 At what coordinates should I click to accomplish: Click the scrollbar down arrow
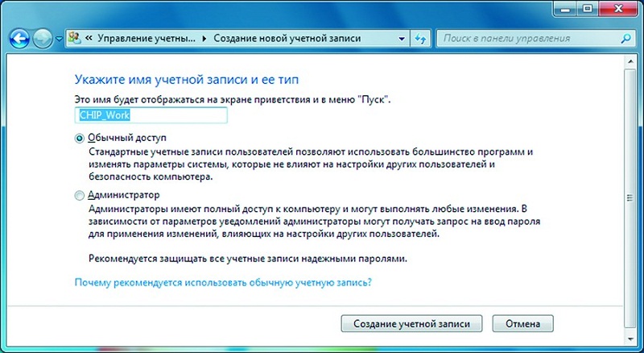click(630, 339)
